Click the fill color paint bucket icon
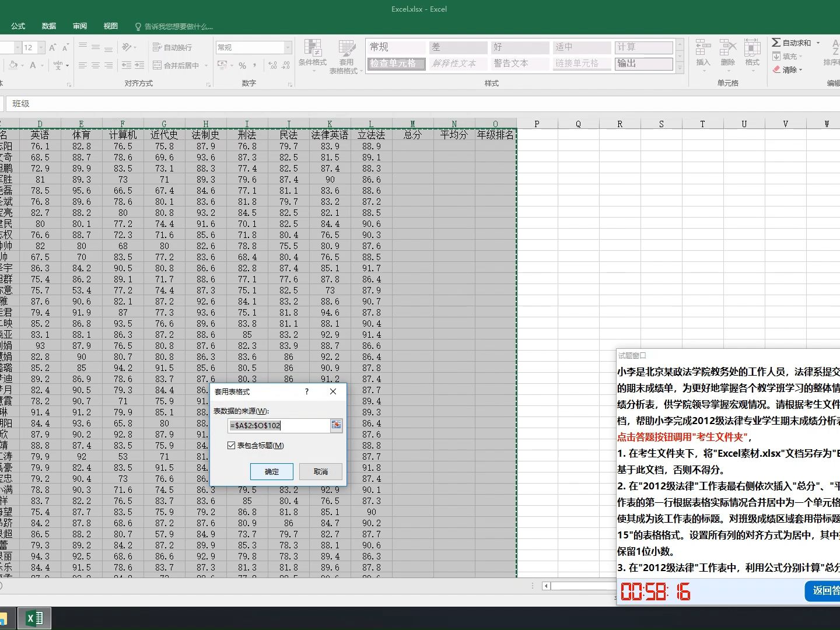 click(x=14, y=65)
